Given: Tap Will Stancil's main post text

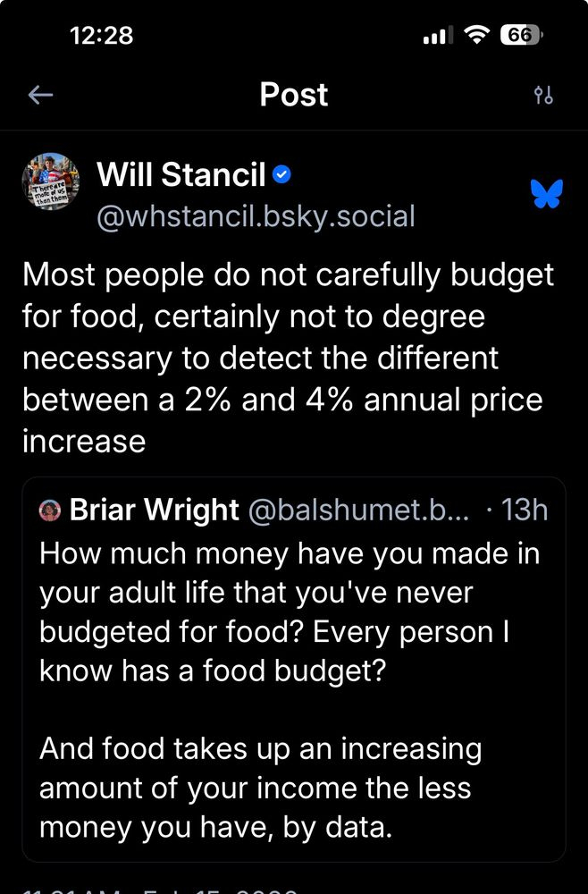Looking at the screenshot, I should (x=288, y=358).
